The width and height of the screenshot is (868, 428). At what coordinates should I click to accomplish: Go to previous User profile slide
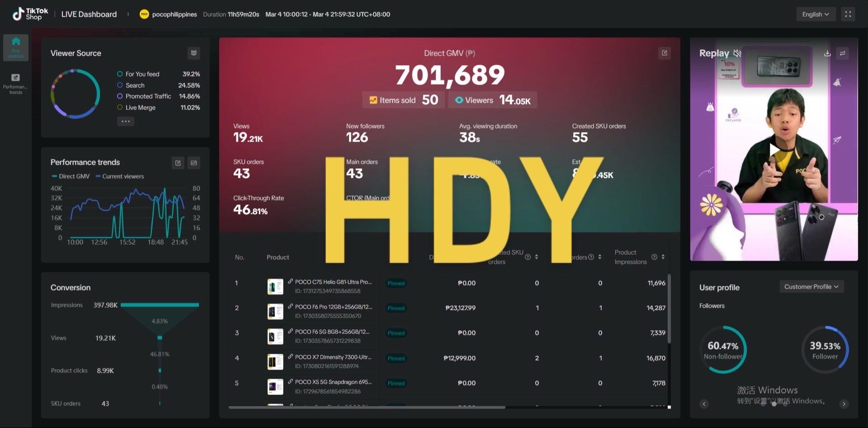[704, 404]
